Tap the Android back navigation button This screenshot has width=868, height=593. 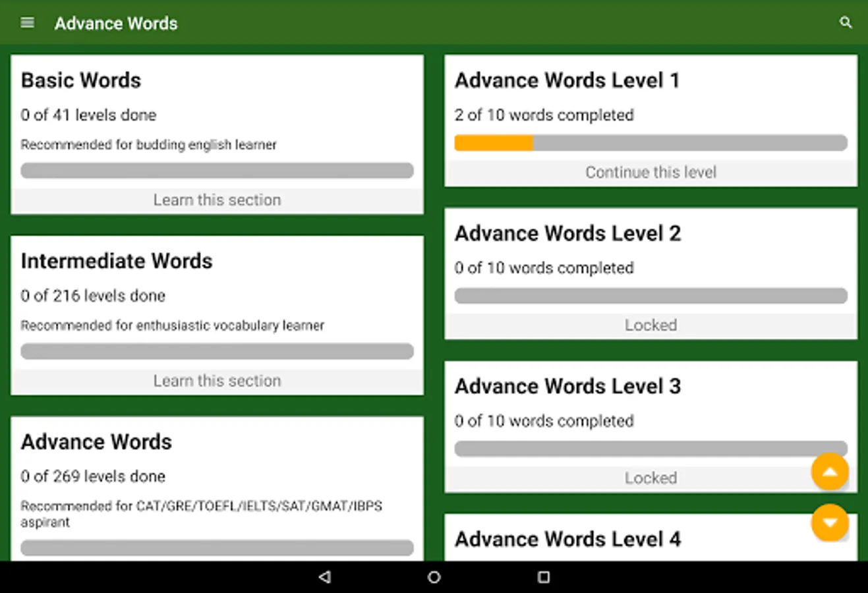coord(324,577)
